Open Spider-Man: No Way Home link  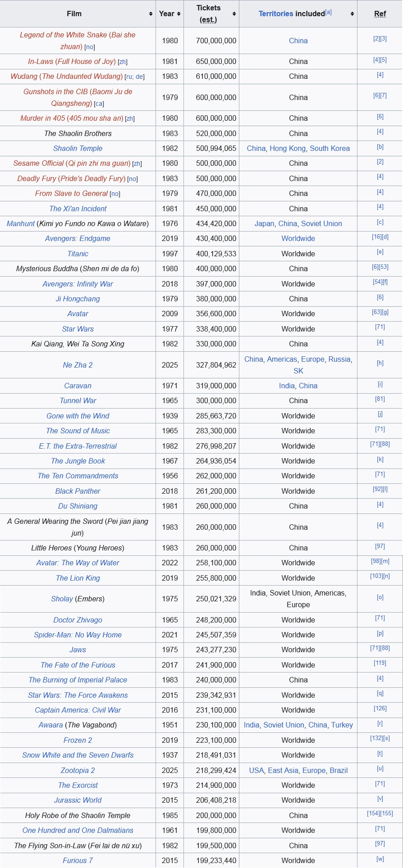(78, 635)
